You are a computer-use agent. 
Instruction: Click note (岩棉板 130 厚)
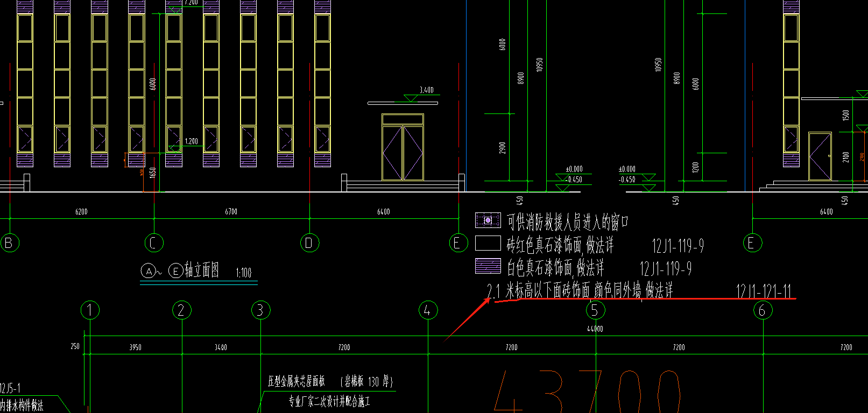coord(366,382)
